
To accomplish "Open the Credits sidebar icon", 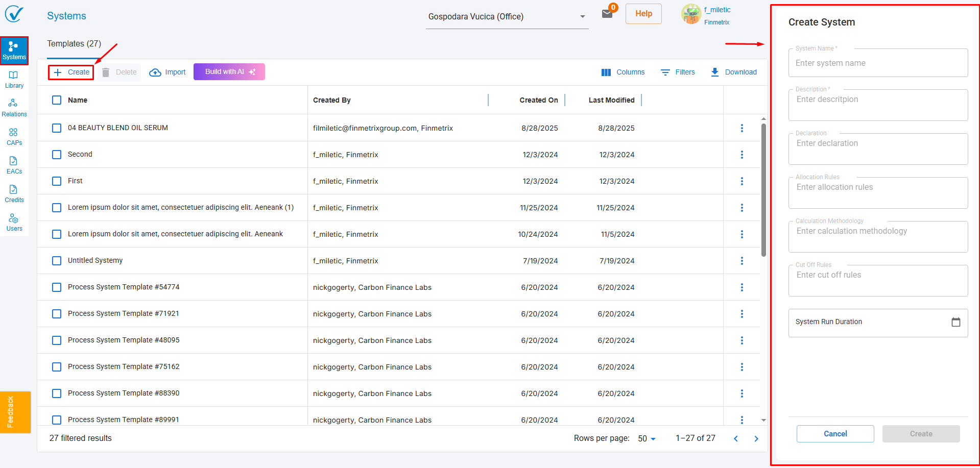I will pos(14,193).
